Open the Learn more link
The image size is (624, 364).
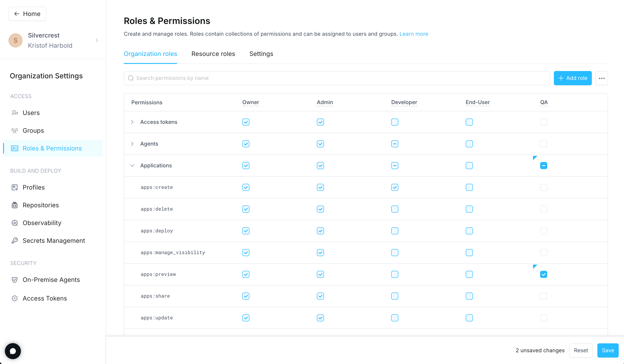point(414,34)
